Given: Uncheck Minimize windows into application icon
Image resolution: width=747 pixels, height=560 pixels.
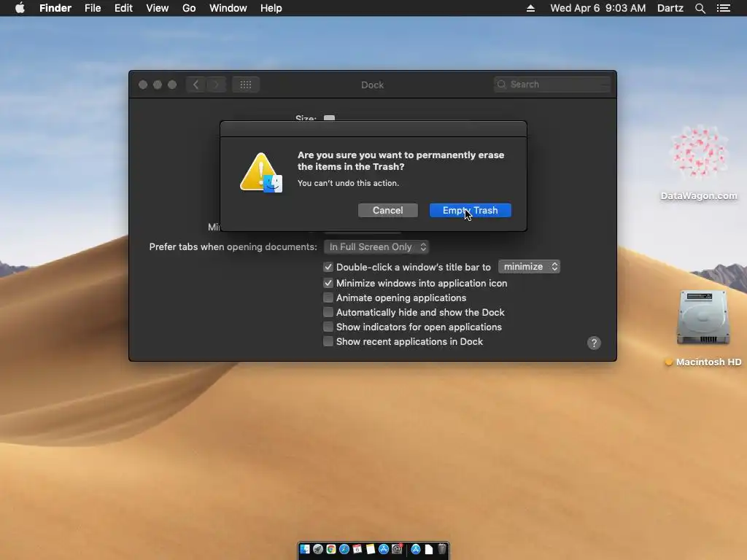Looking at the screenshot, I should (328, 283).
